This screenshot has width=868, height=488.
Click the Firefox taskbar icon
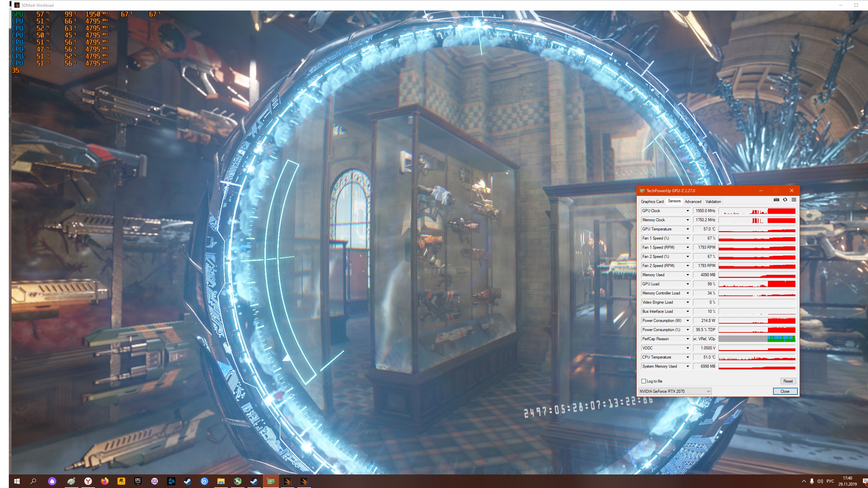tap(104, 481)
